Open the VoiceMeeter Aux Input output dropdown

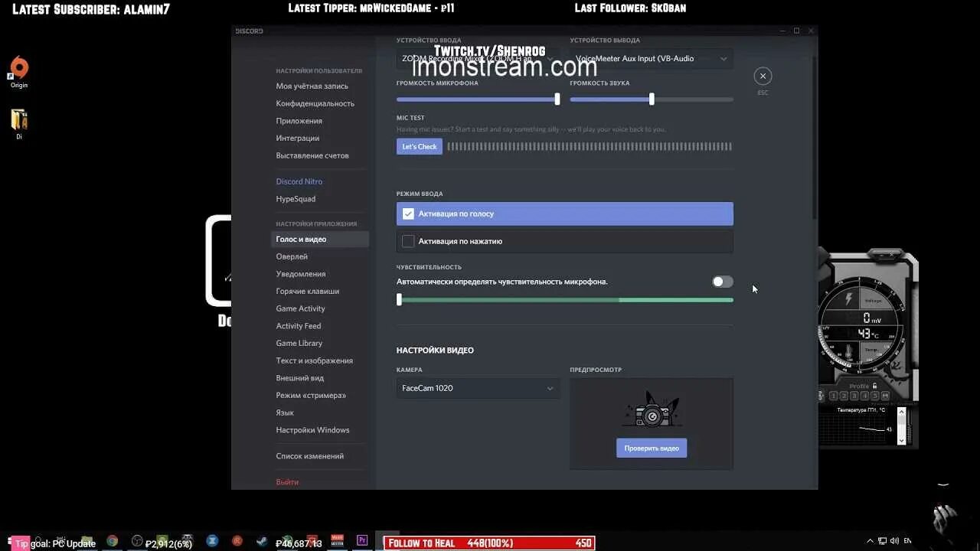point(652,58)
